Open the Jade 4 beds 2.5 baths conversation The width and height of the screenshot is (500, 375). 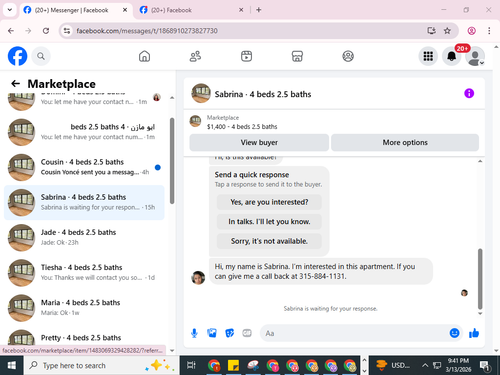(x=84, y=237)
